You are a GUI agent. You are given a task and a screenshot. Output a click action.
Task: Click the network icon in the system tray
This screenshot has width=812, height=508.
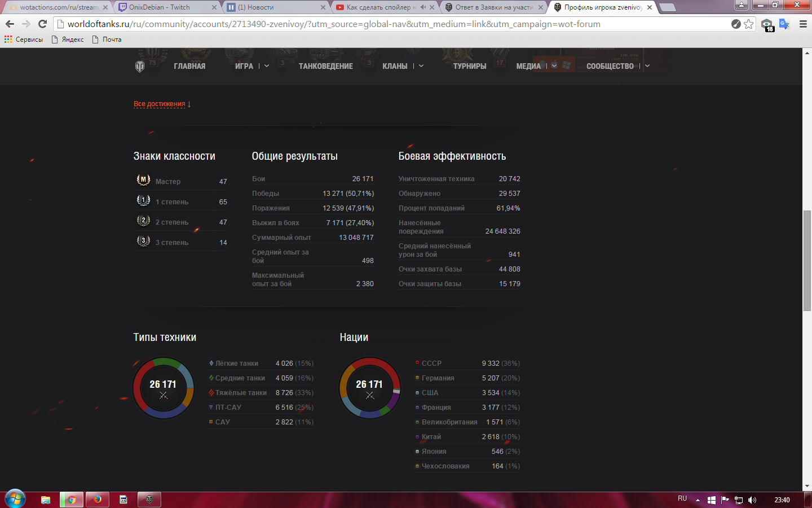click(739, 500)
